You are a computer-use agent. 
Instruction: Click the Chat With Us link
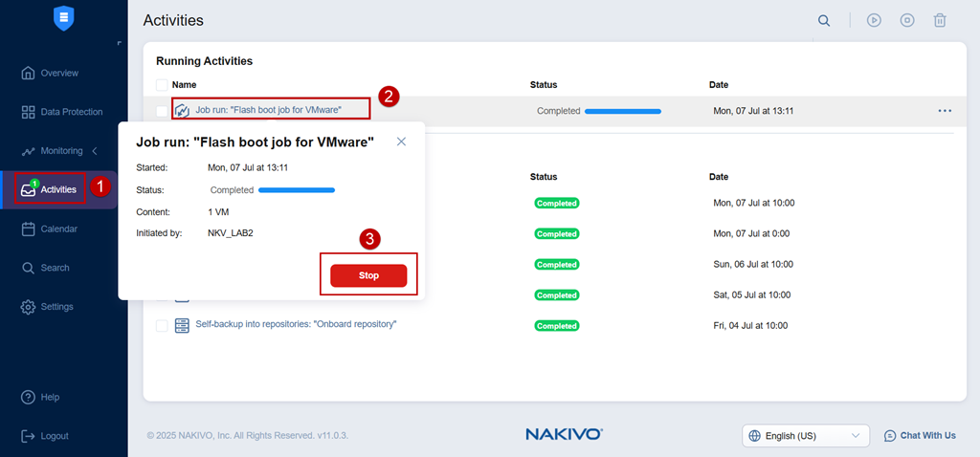[927, 436]
